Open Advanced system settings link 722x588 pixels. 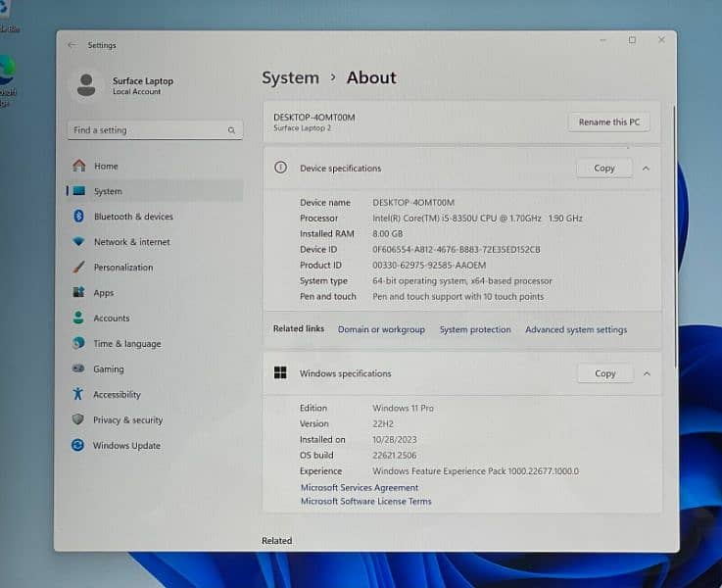(x=576, y=330)
